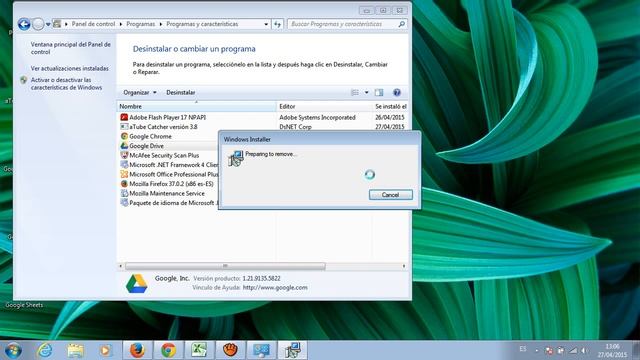The height and width of the screenshot is (360, 640).
Task: Open Ver actualizaciones instaladas link
Action: point(70,69)
